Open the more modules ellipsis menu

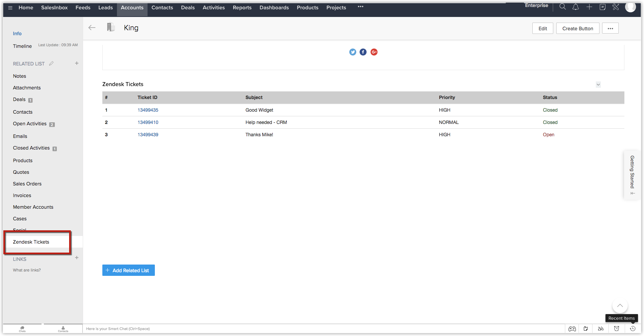(361, 7)
